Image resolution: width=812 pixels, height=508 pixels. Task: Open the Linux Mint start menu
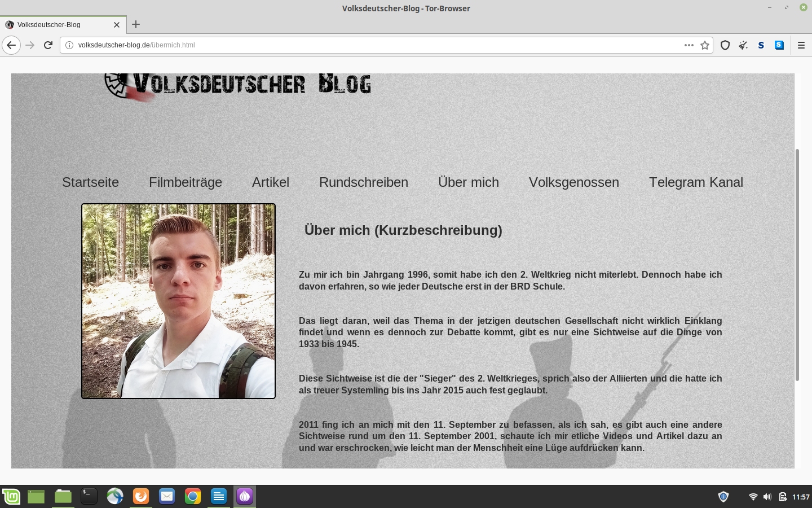pyautogui.click(x=11, y=496)
